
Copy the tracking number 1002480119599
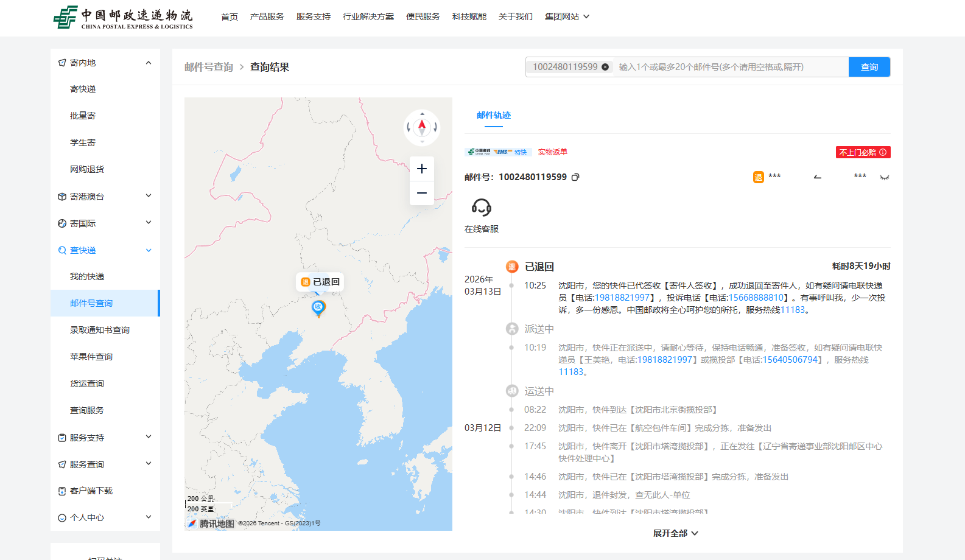pyautogui.click(x=575, y=177)
